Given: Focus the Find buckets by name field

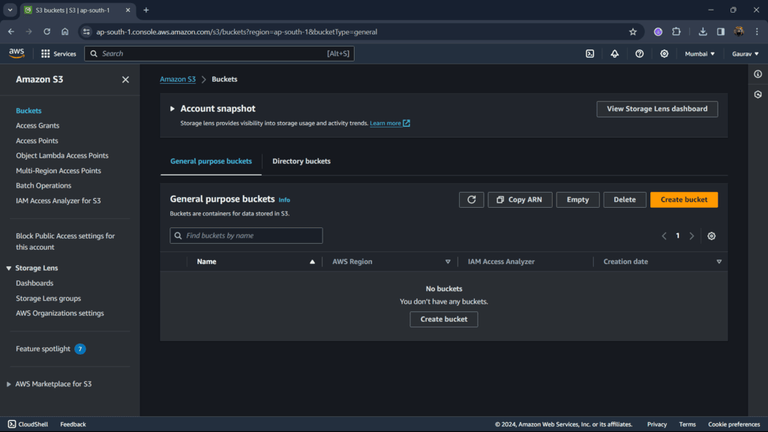Looking at the screenshot, I should tap(246, 236).
